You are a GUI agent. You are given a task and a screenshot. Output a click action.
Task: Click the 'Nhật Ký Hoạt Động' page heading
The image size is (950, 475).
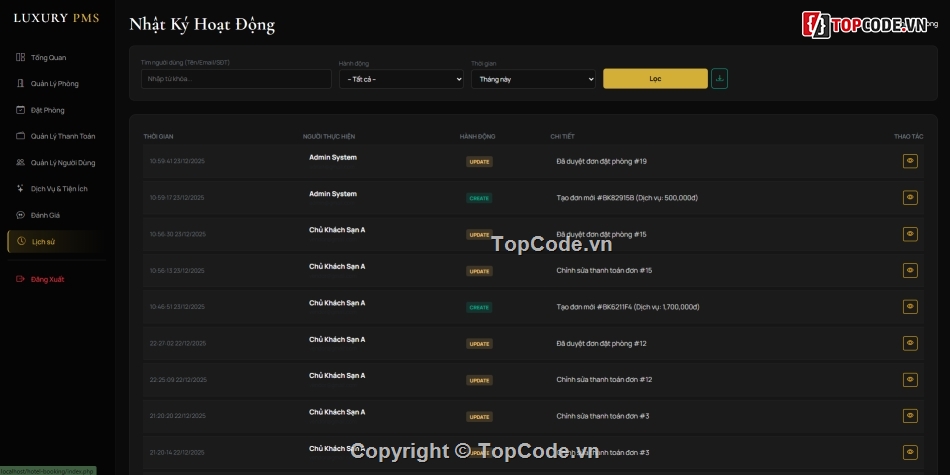[x=202, y=24]
